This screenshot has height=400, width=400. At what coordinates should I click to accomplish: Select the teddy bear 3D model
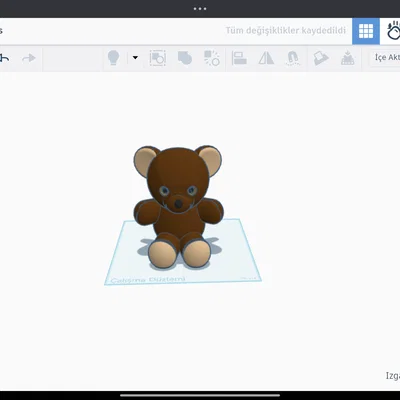[x=178, y=207]
